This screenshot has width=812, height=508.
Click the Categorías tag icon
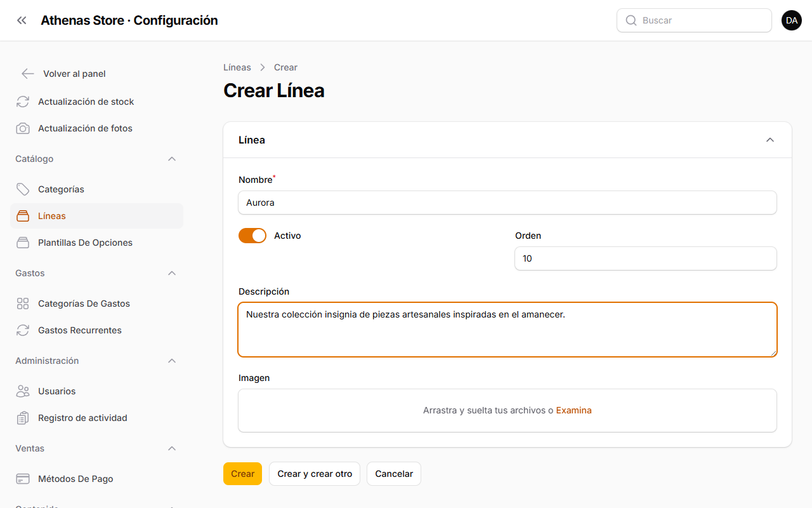pos(23,189)
